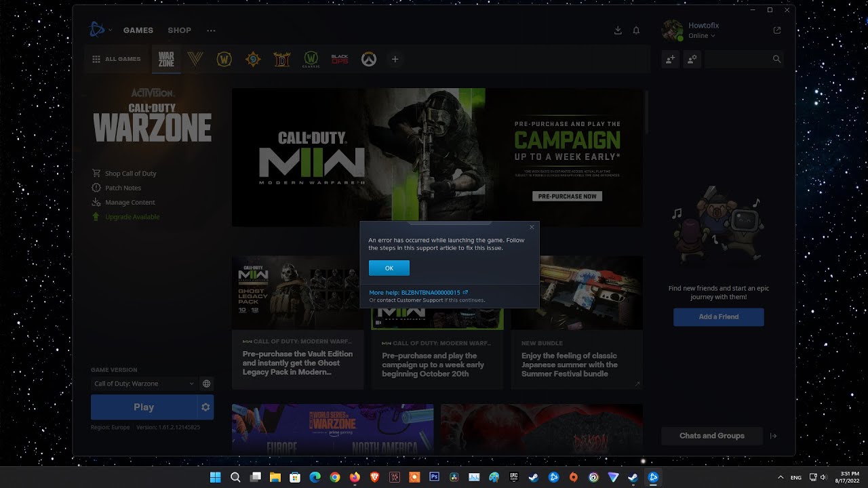Add a game with the plus icon
This screenshot has height=488, width=868.
(395, 59)
